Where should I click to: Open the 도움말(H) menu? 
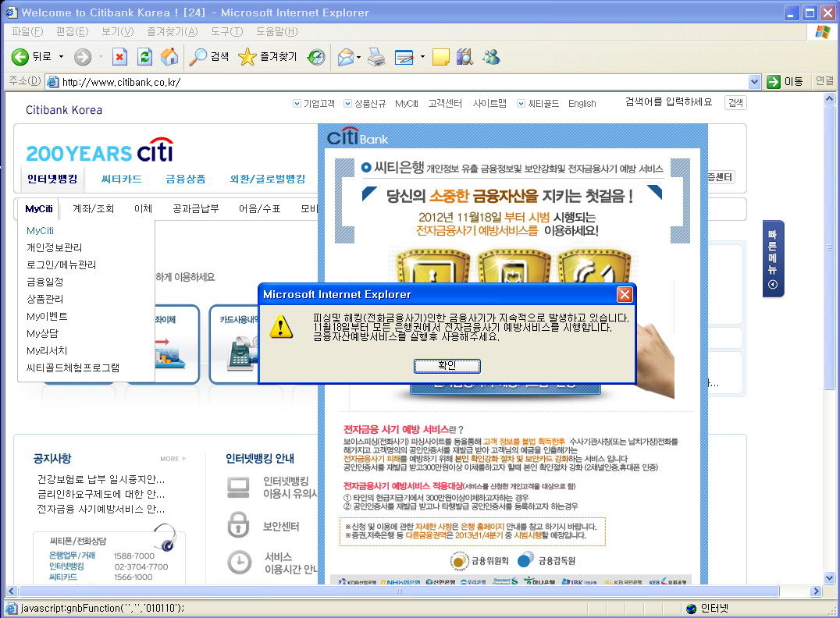point(276,31)
